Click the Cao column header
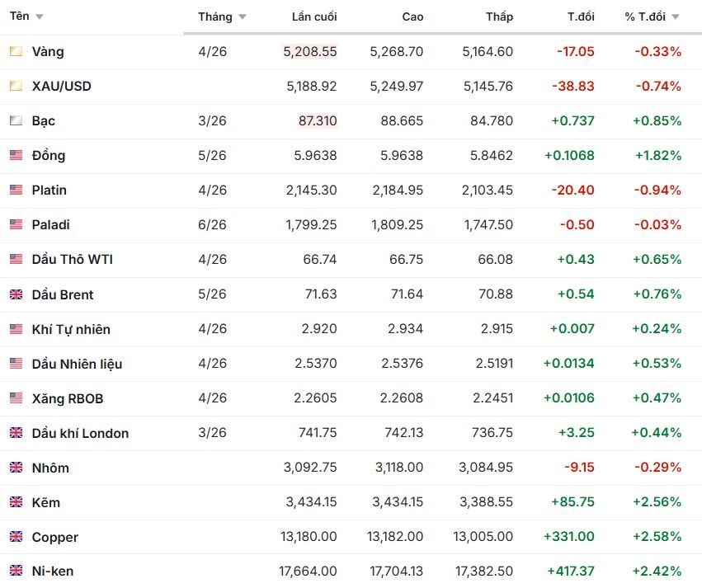This screenshot has width=702, height=588. (412, 16)
